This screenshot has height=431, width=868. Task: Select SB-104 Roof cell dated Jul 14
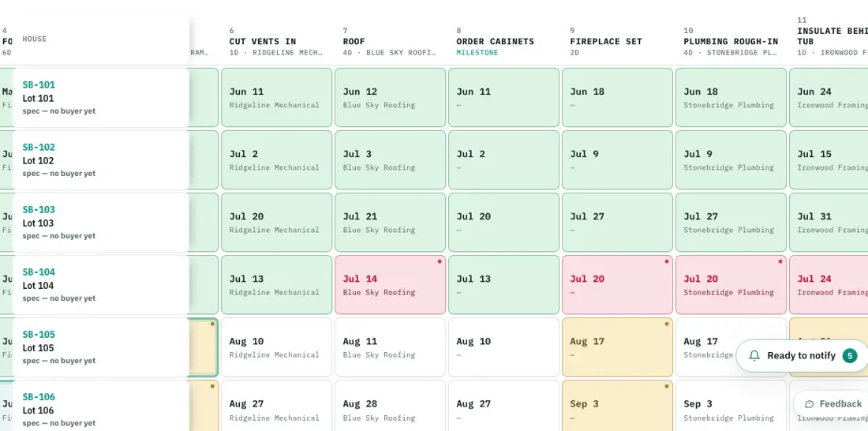click(391, 285)
